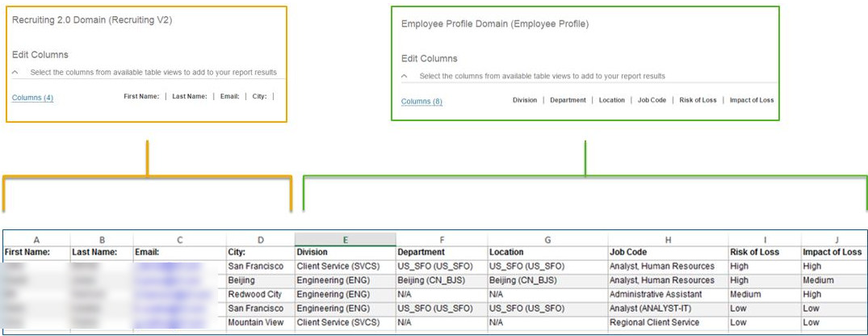Viewport: 868px width, 336px height.
Task: Select 'Division' column chip in Employee Profile panel
Action: pos(525,100)
